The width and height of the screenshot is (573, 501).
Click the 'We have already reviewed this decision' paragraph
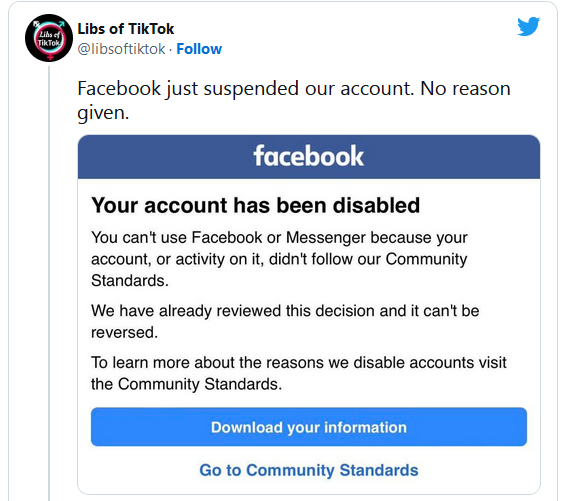[285, 321]
